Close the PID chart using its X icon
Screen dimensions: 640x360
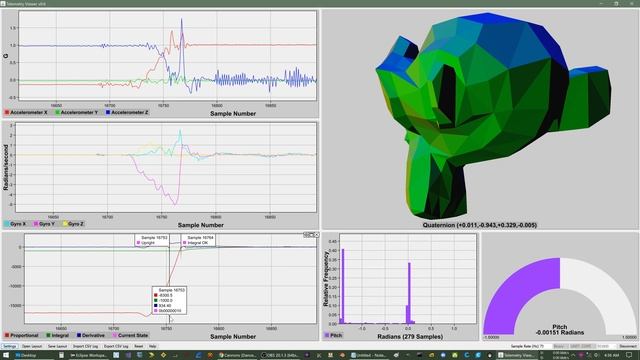[316, 235]
